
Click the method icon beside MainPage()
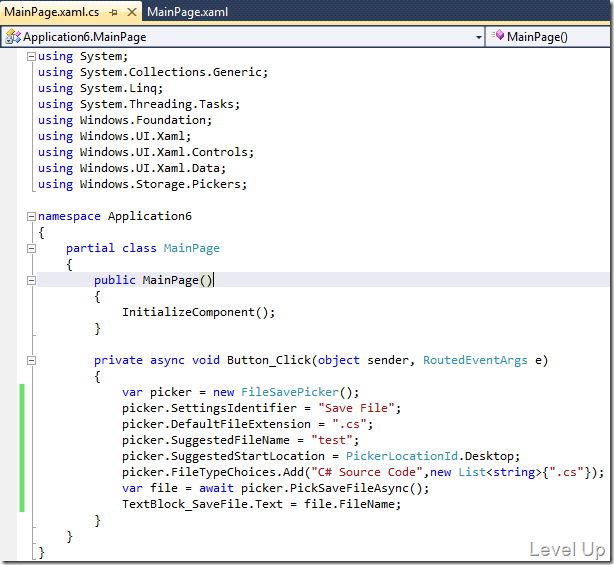tap(497, 35)
